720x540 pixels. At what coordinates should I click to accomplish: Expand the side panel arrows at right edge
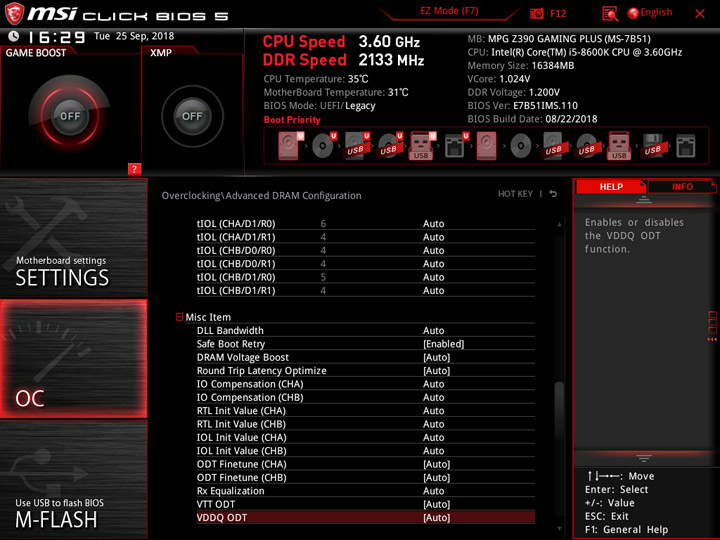click(x=712, y=339)
